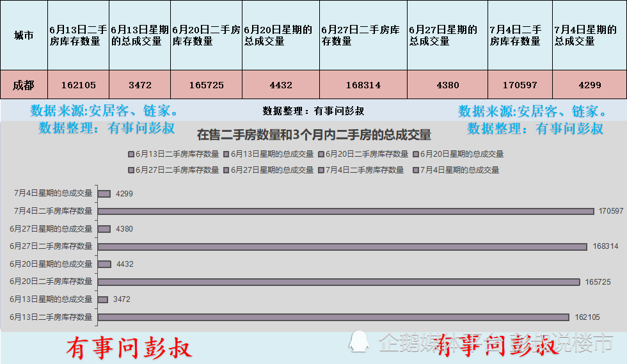Select header cell 7月4日星期的总成交量
Image resolution: width=627 pixels, height=364 pixels.
(x=589, y=35)
